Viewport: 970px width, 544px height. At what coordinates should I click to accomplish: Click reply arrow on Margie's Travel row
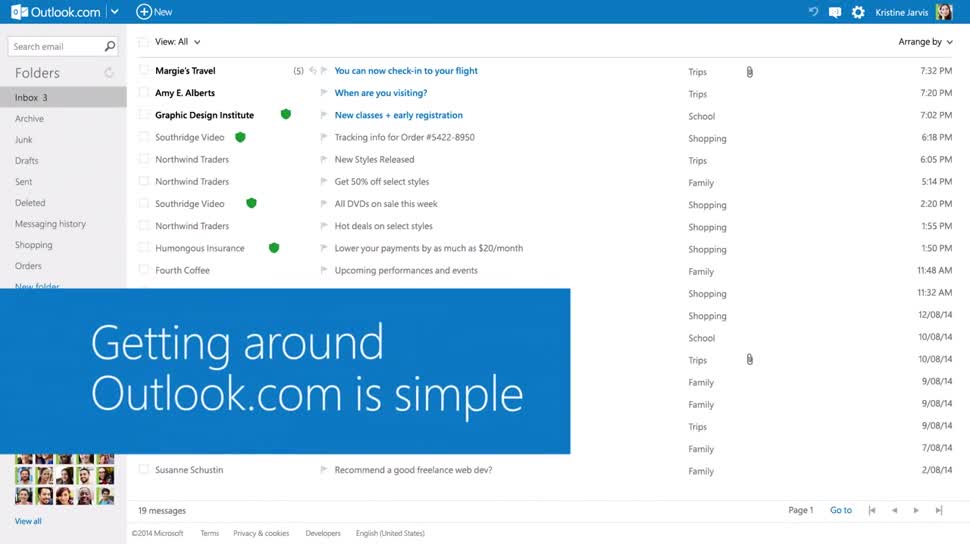coord(313,71)
